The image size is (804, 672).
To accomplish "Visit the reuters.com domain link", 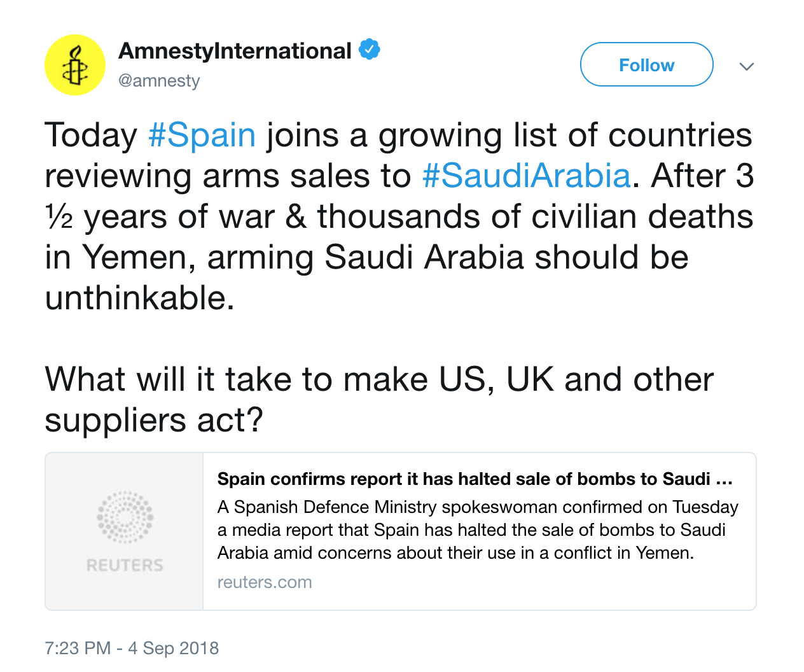I will click(265, 582).
